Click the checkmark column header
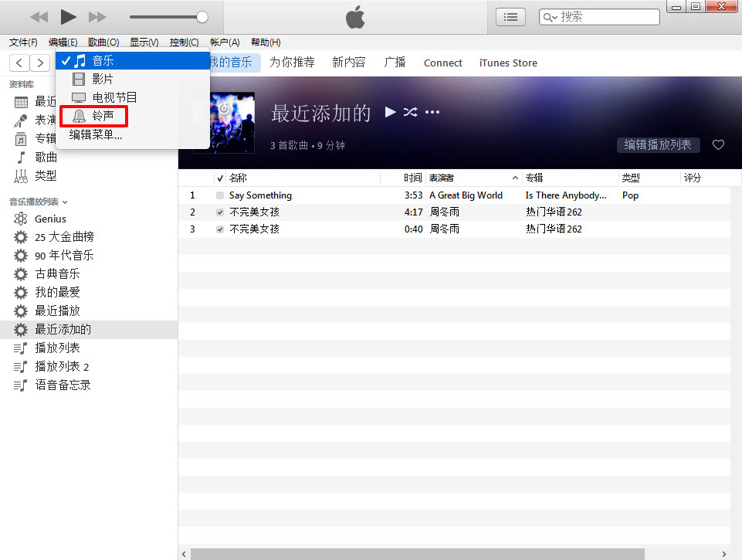 pos(220,178)
